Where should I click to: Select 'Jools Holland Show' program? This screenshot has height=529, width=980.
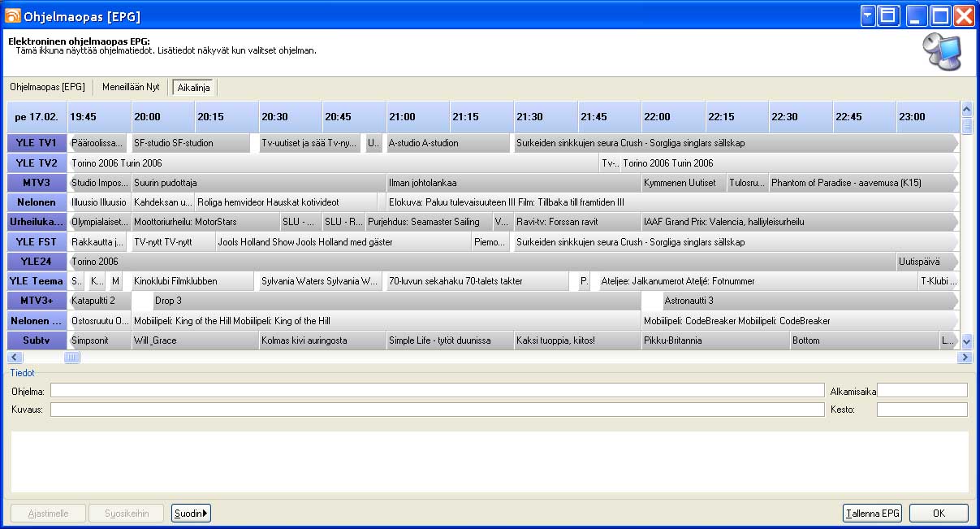[x=343, y=241]
